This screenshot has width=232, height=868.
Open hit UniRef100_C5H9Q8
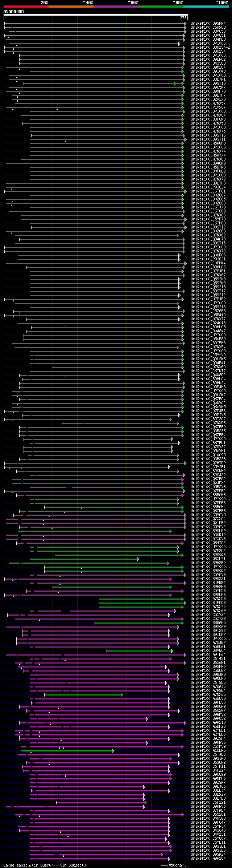tap(208, 28)
